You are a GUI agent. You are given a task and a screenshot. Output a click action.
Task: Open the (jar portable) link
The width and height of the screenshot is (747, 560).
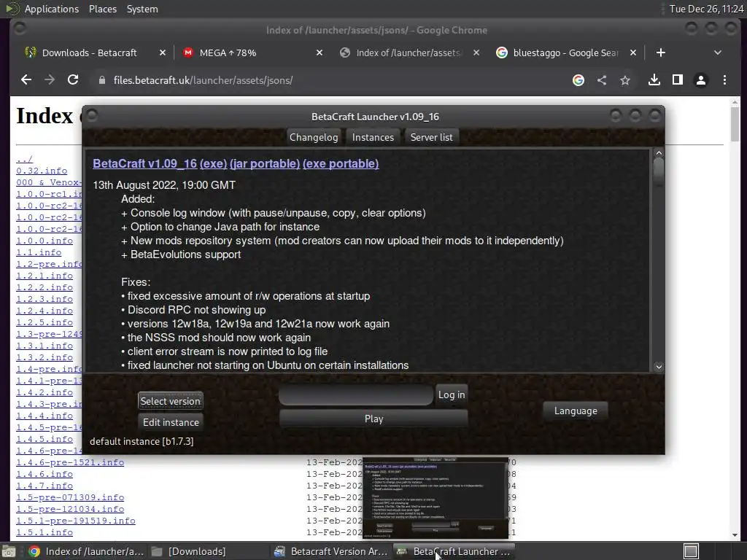[265, 163]
